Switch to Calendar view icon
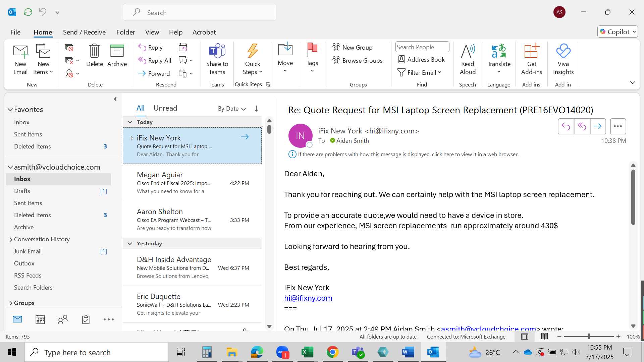This screenshot has width=644, height=362. point(40,319)
